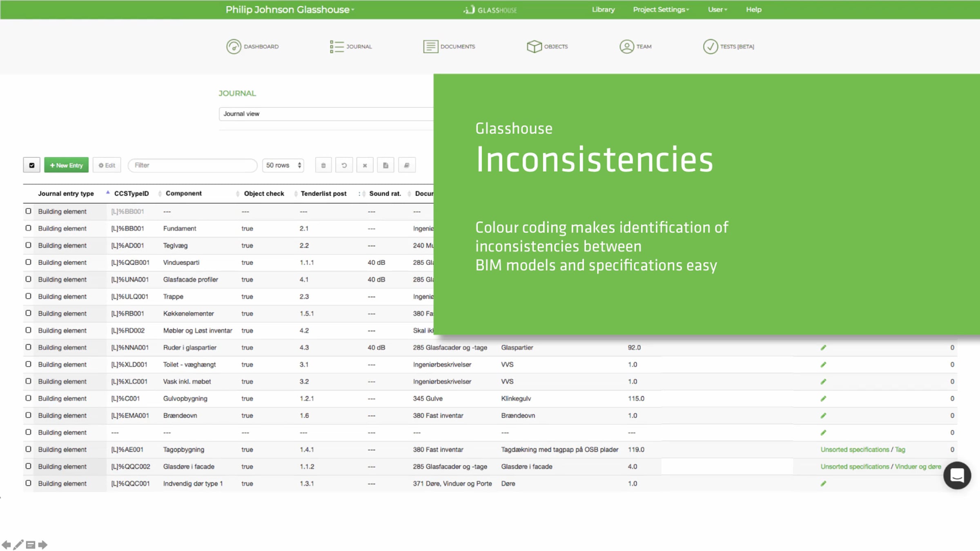Screen dimensions: 980x551
Task: Toggle the select-all checkbox button
Action: tap(31, 165)
